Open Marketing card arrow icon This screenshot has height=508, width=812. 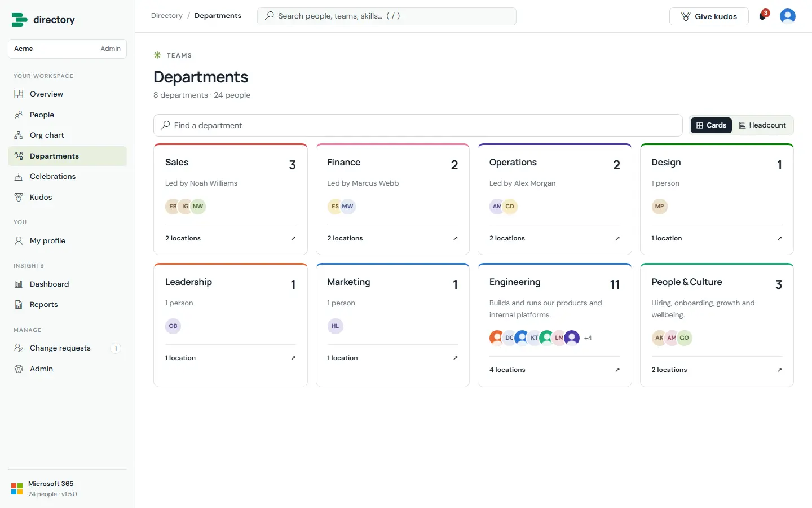455,358
